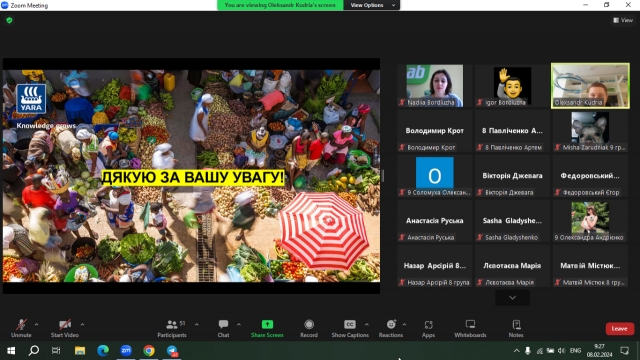Screen dimensions: 640x360
Task: Open Notes
Action: pyautogui.click(x=516, y=328)
